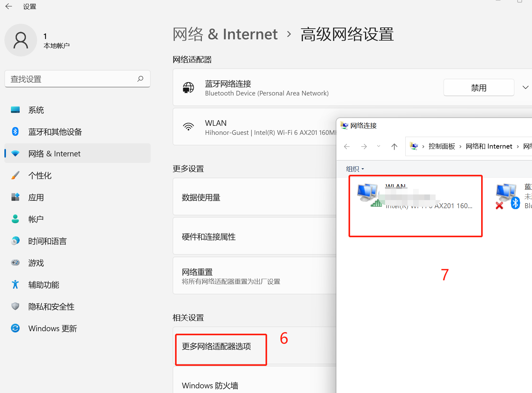This screenshot has height=393, width=532.
Task: Select 个性化 in the sidebar
Action: pos(40,175)
